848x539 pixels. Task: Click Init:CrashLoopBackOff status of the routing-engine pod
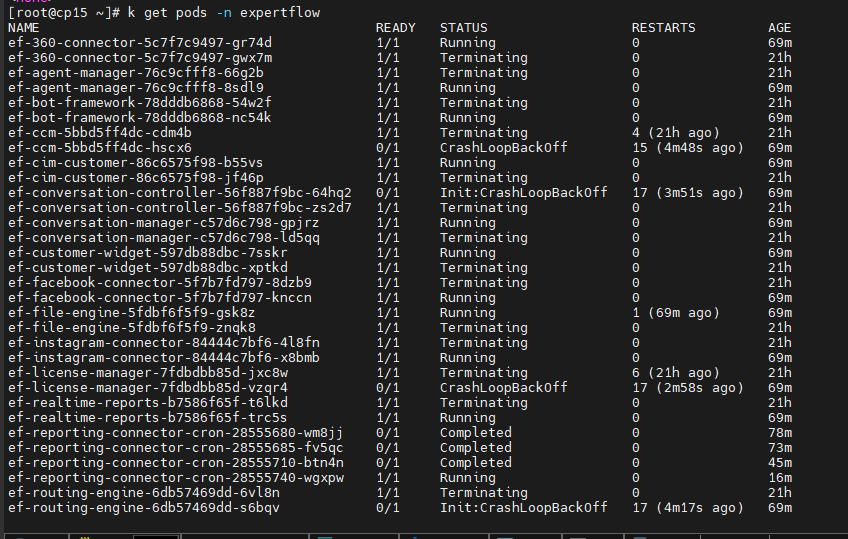coord(523,508)
